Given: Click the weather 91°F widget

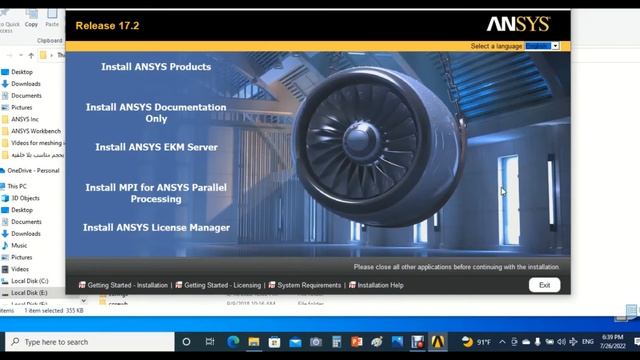Looking at the screenshot, I should 476,342.
